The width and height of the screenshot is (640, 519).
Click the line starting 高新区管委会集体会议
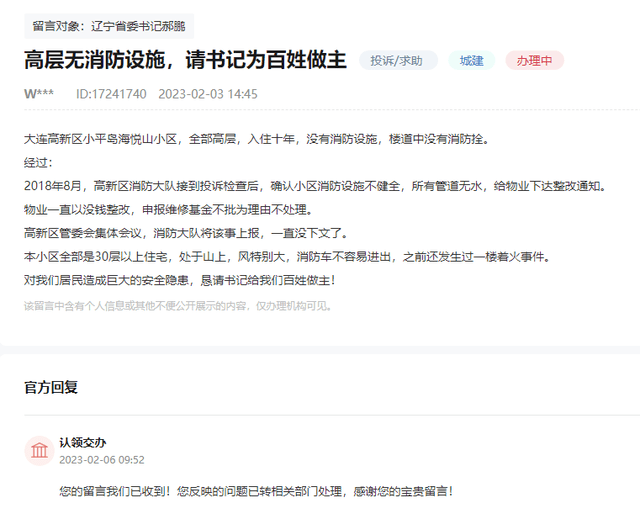point(187,233)
